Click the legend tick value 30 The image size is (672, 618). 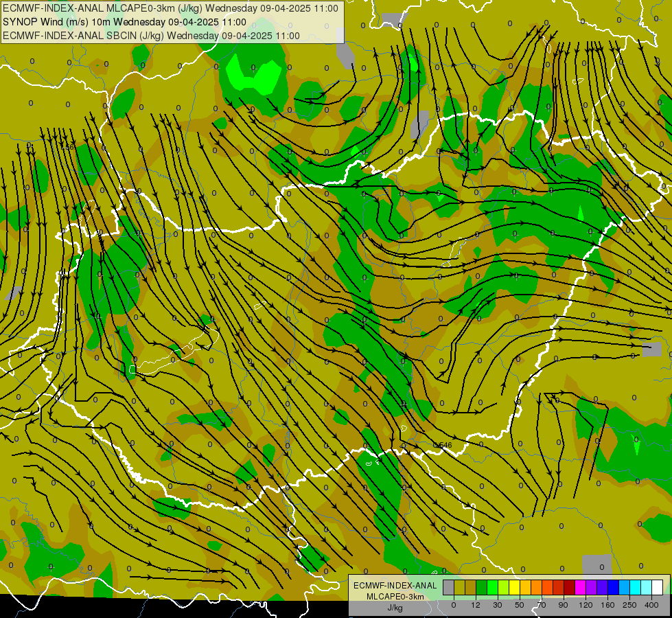[x=498, y=605]
